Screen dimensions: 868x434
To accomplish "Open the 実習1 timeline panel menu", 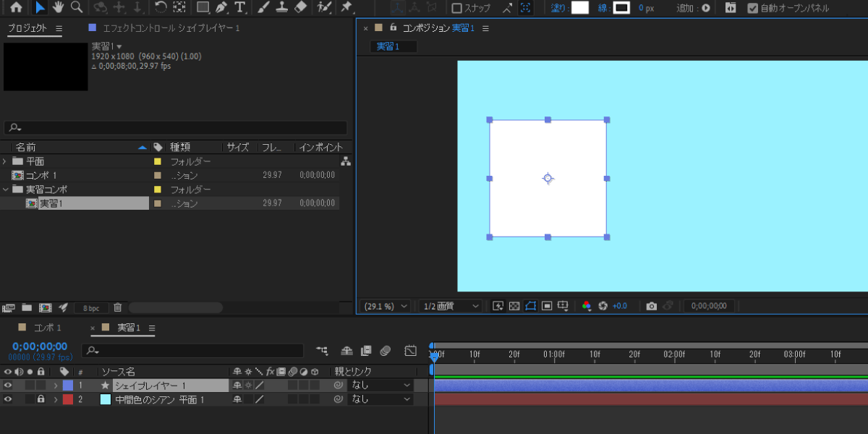I will (152, 328).
